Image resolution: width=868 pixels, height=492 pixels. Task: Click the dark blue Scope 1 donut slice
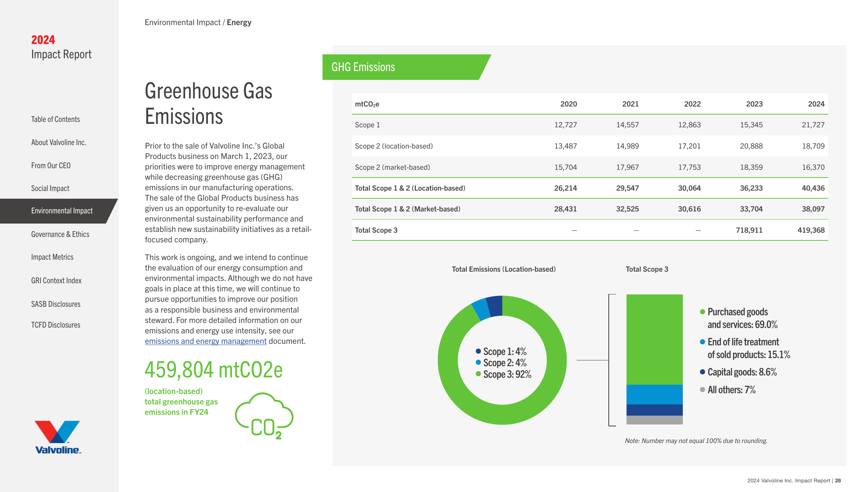[x=495, y=306]
